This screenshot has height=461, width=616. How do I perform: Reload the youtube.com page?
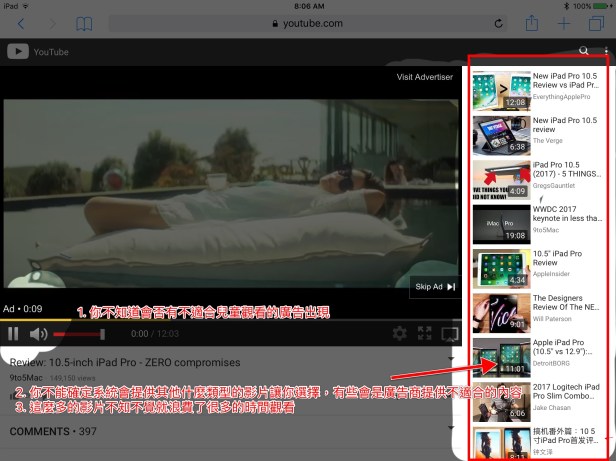point(498,23)
